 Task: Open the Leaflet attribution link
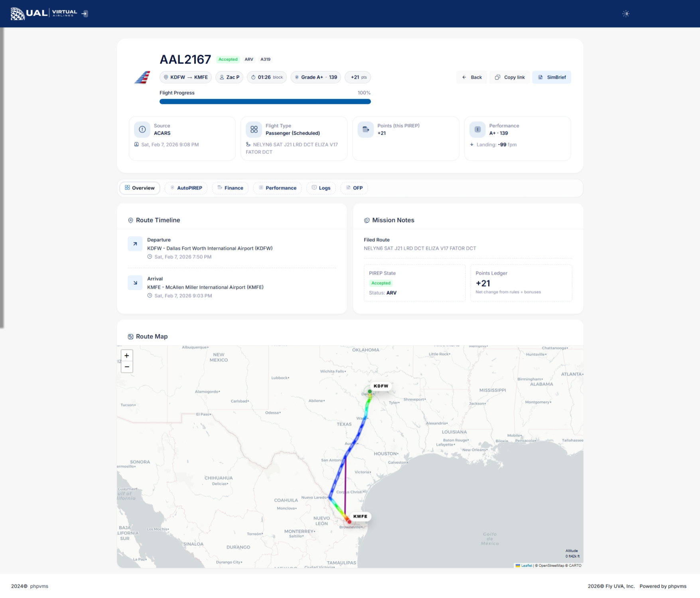click(526, 565)
